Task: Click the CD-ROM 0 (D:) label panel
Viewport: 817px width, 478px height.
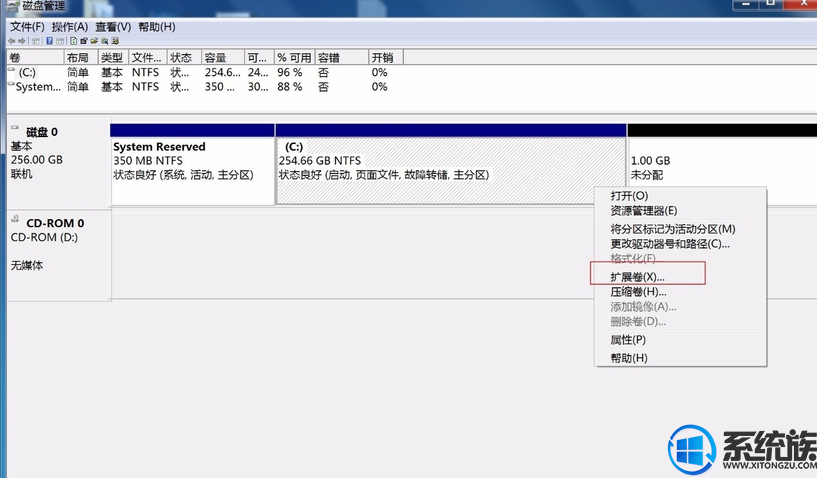Action: click(58, 255)
